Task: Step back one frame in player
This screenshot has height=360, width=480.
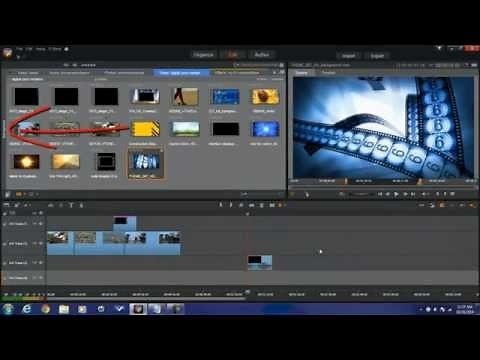Action: (388, 194)
